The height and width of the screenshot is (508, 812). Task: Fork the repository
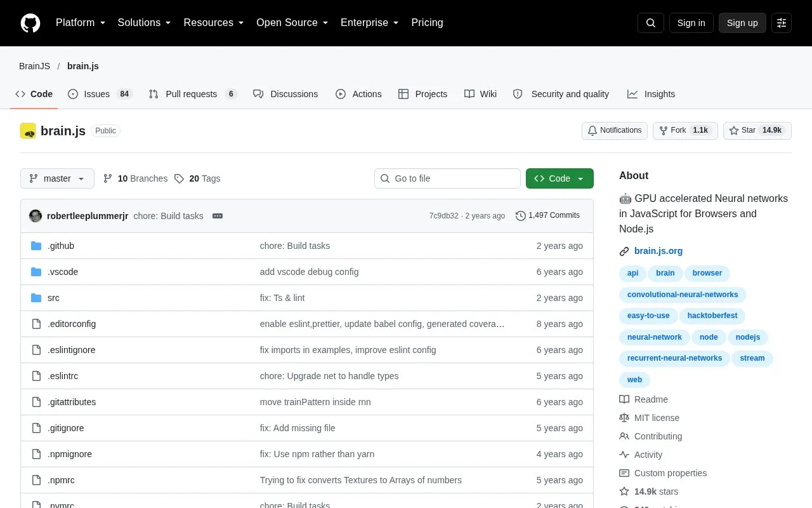(685, 130)
